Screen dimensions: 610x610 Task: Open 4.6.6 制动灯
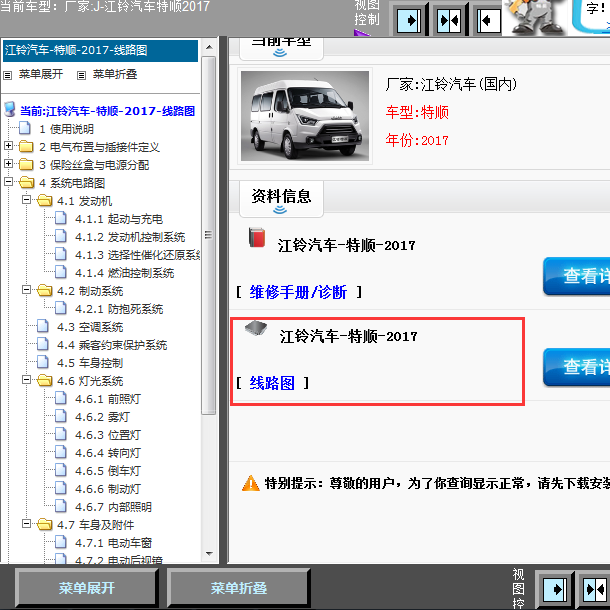[x=108, y=489]
